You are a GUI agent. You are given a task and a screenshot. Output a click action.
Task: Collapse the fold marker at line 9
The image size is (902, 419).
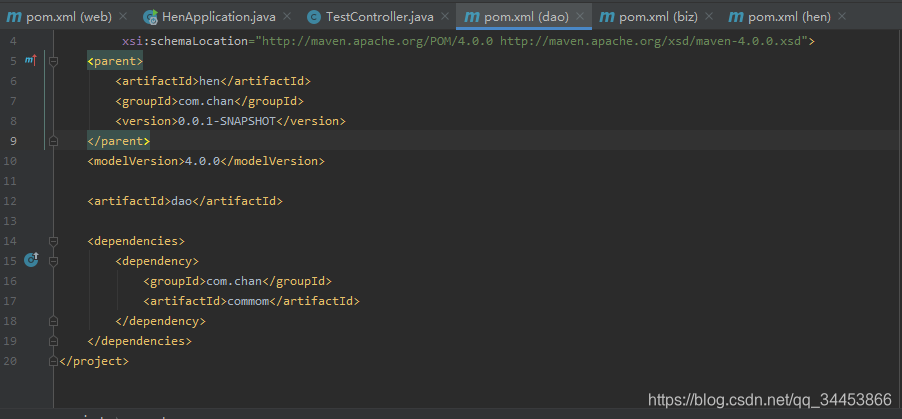(53, 141)
